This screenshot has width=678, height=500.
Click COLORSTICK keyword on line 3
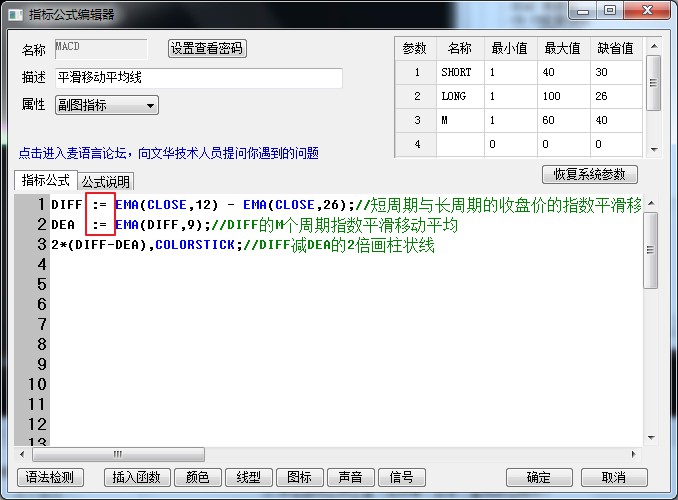coord(195,245)
